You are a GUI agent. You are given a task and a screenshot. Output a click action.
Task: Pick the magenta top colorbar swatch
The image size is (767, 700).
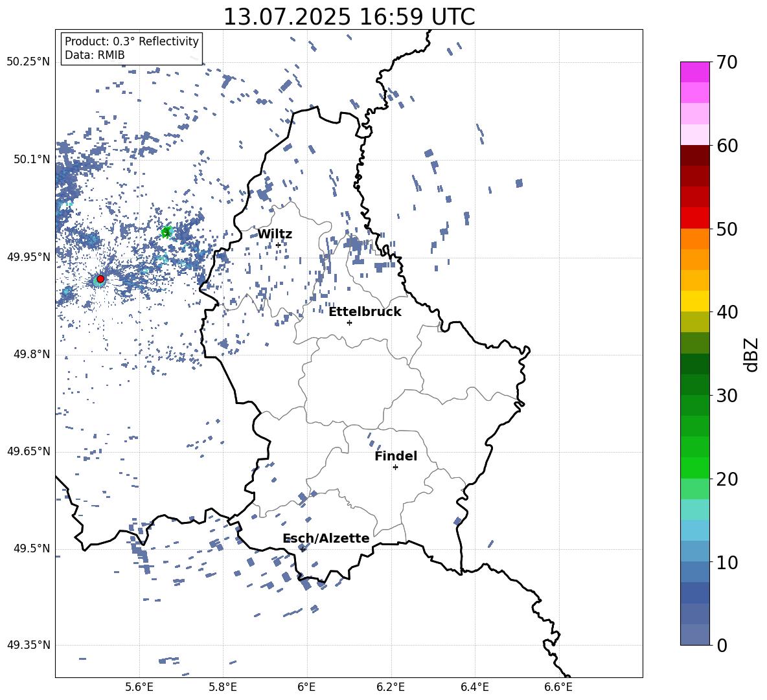pos(695,73)
